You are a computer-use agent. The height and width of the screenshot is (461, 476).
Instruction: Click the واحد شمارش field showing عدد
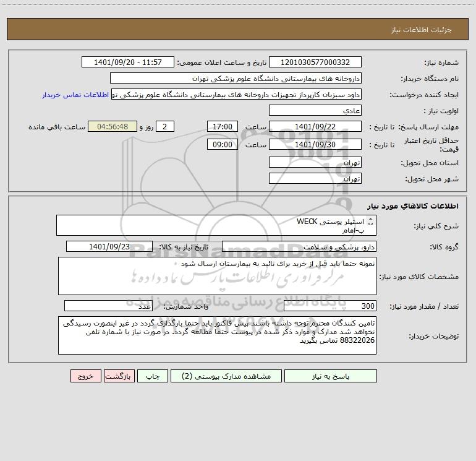pos(108,306)
